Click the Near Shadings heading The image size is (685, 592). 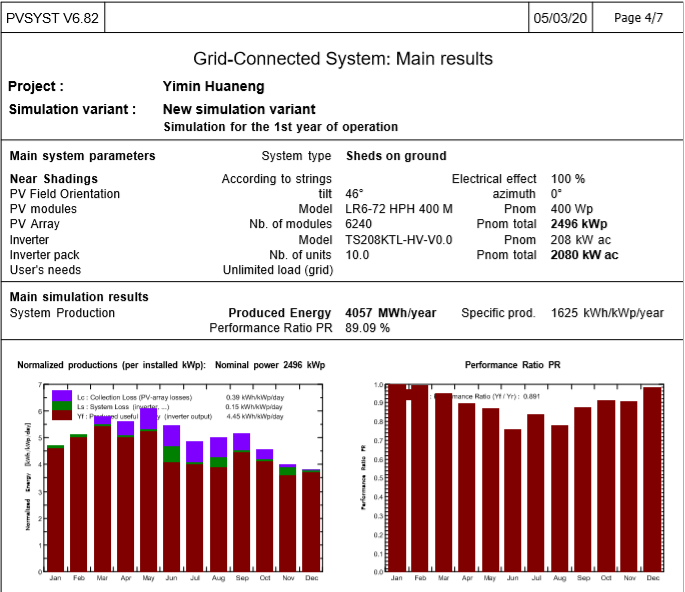53,179
